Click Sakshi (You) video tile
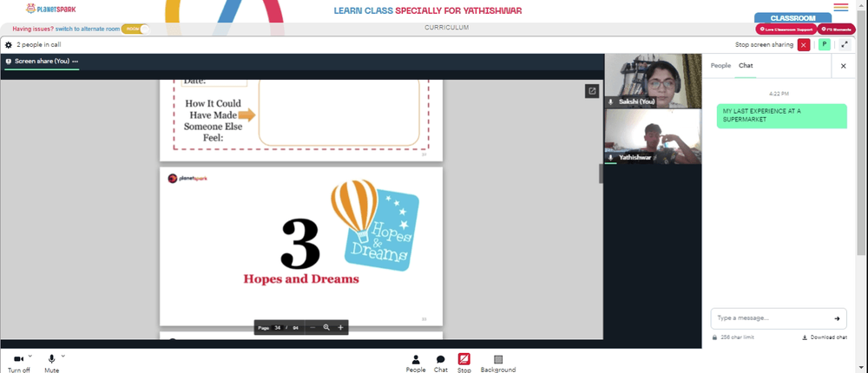 click(x=653, y=81)
